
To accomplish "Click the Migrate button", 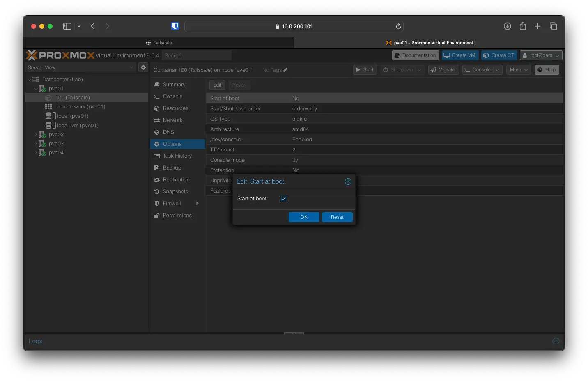I will [443, 70].
